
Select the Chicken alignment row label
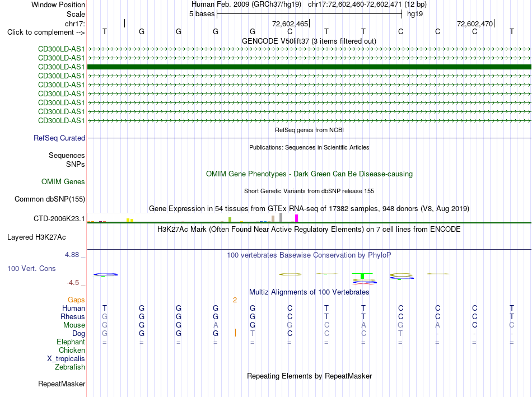point(72,350)
